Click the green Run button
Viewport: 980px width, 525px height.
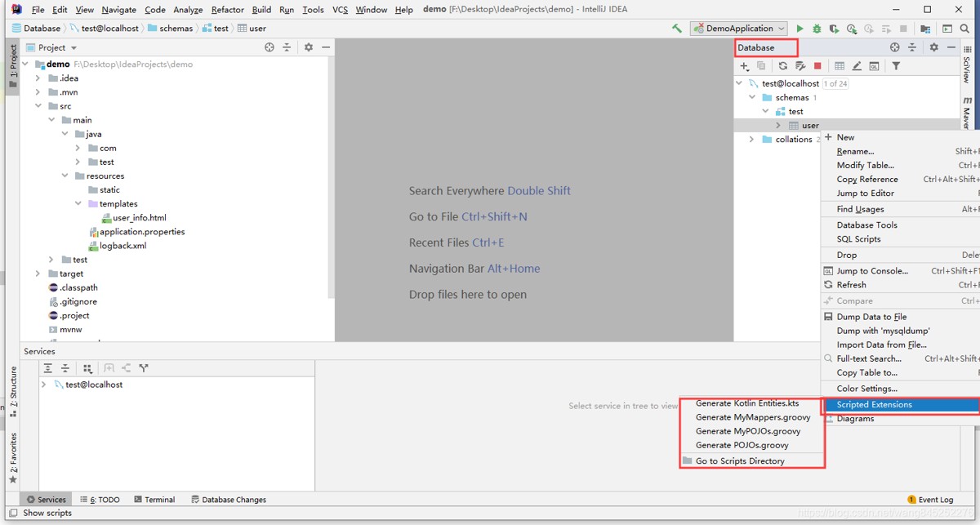coord(800,29)
